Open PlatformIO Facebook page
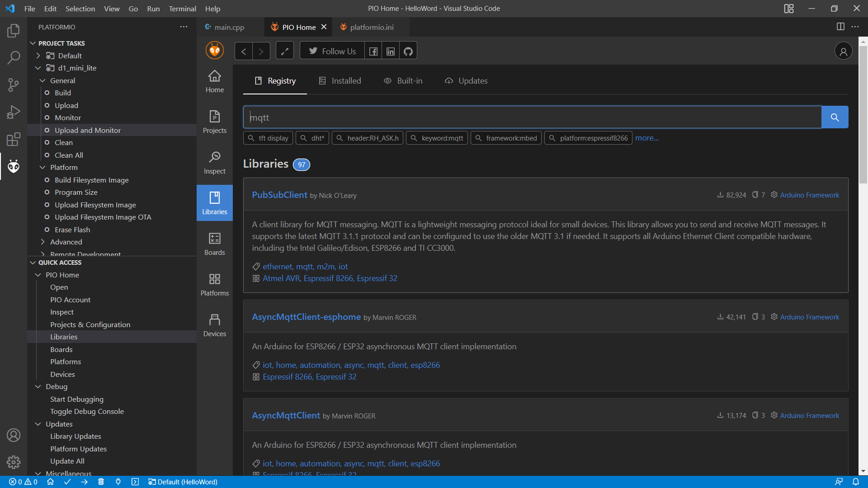Screen dimensions: 868x488 [x=373, y=51]
